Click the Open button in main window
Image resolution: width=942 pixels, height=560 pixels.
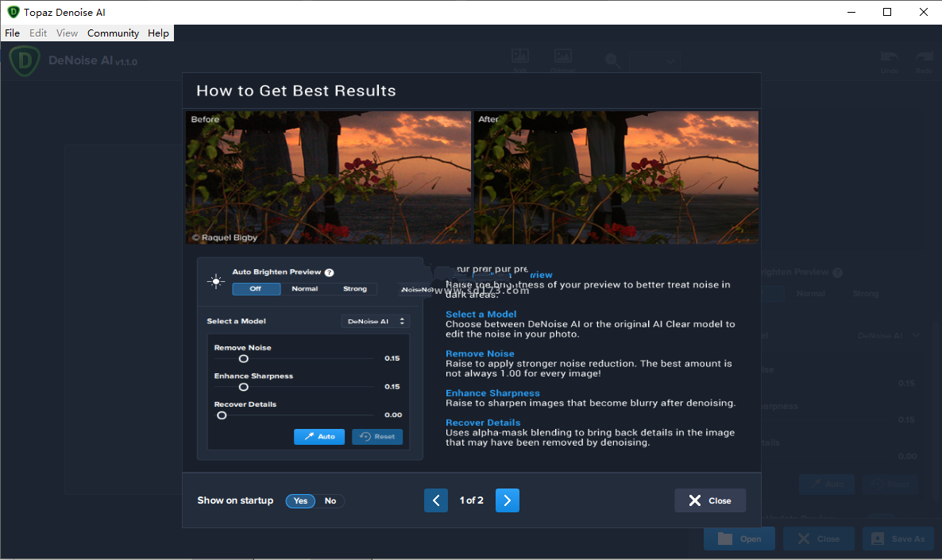[x=739, y=539]
